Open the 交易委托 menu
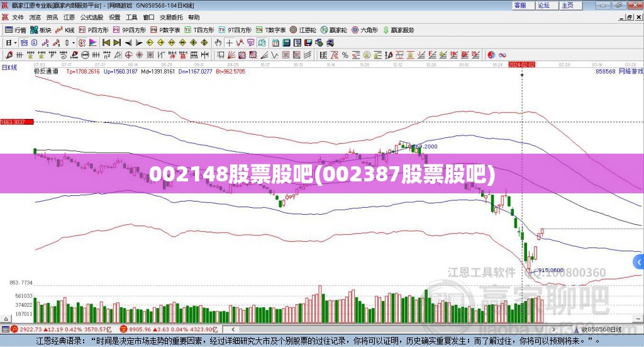 pyautogui.click(x=171, y=17)
